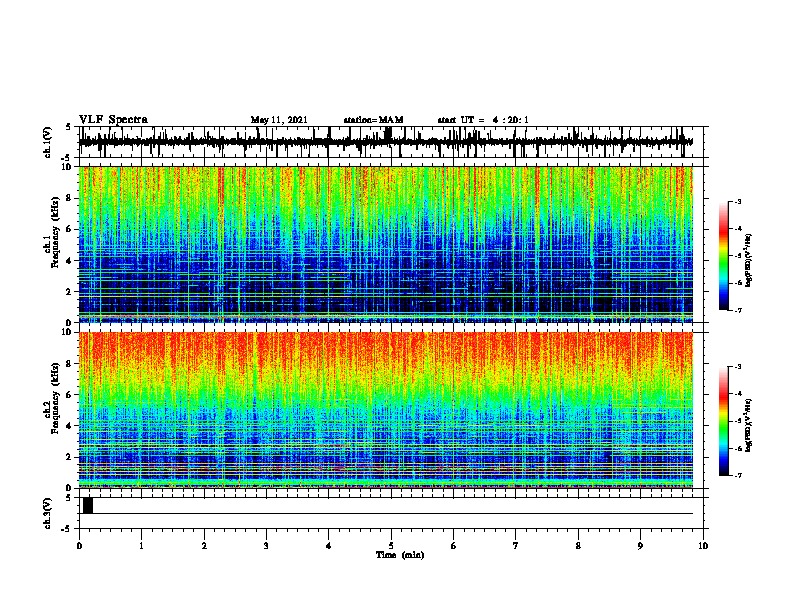
Task: Click the "10" tick on the time axis
Action: coord(703,546)
